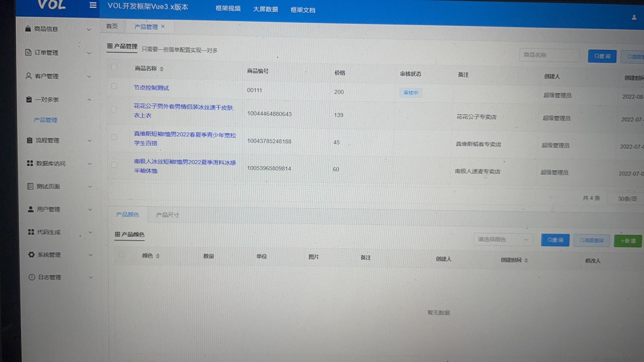This screenshot has height=362, width=644.
Task: Expand the 日志管理 menu chevron
Action: (91, 278)
